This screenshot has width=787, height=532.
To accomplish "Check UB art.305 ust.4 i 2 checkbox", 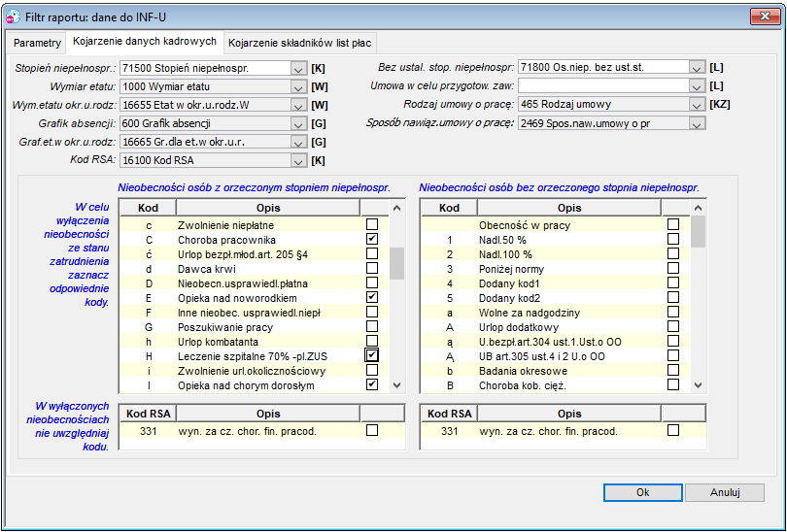I will click(673, 355).
